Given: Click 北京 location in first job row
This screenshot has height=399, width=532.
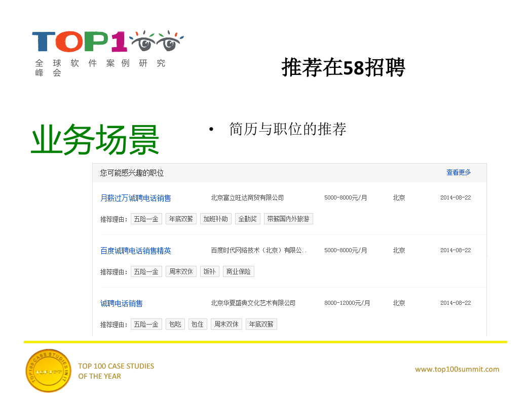Looking at the screenshot, I should point(399,197).
